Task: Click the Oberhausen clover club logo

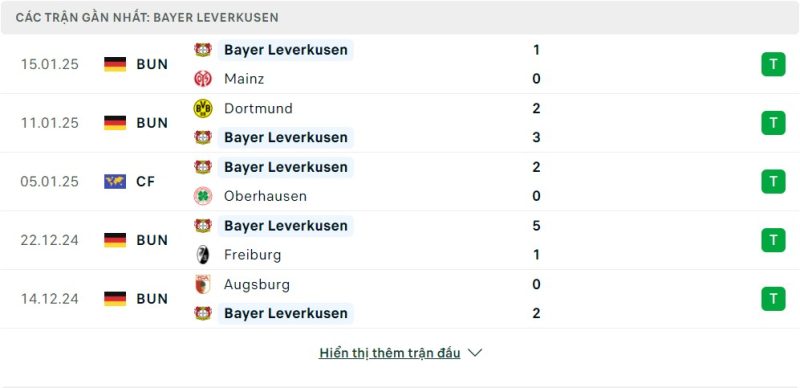Action: 203,196
